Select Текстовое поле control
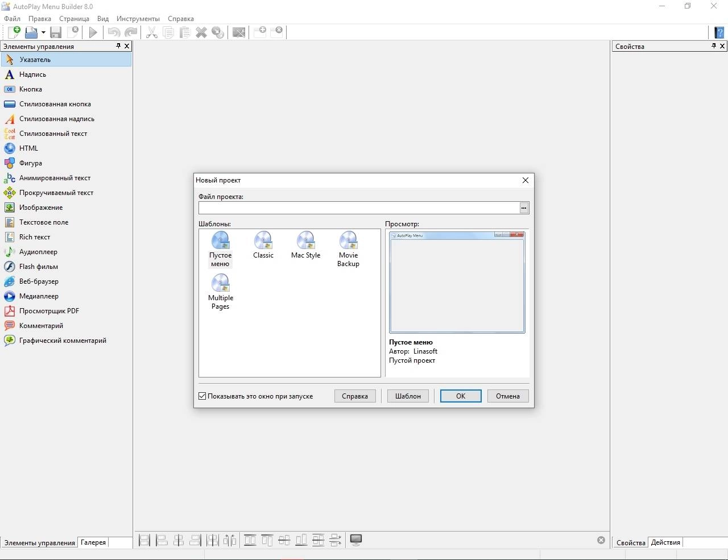The width and height of the screenshot is (728, 560). pos(66,222)
